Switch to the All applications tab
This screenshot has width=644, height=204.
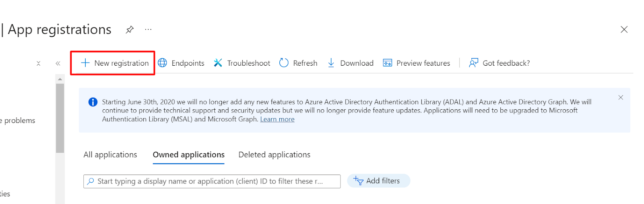click(110, 155)
